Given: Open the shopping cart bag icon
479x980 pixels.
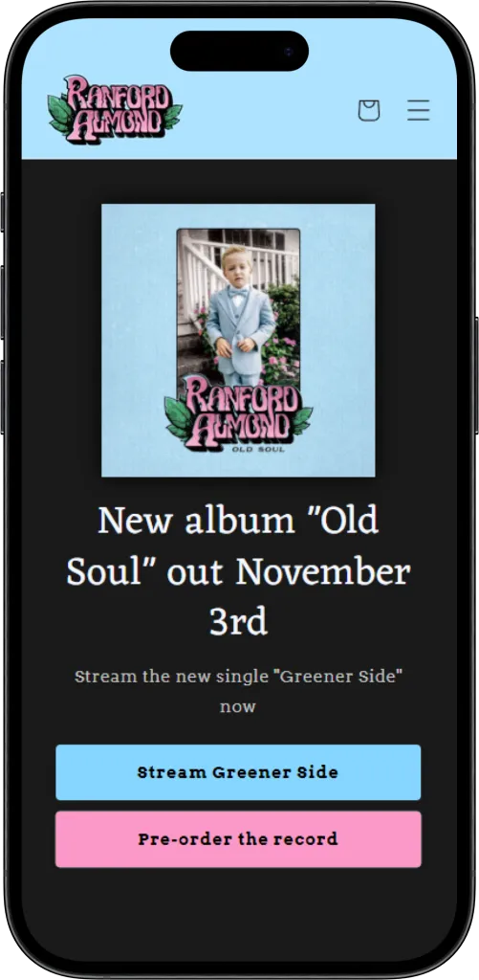Looking at the screenshot, I should pyautogui.click(x=368, y=111).
